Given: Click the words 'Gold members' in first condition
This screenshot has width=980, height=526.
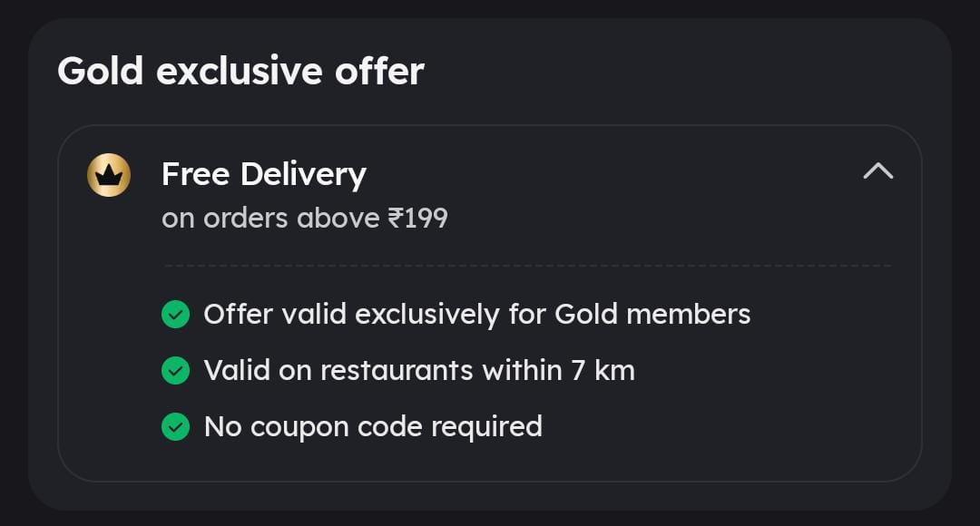Looking at the screenshot, I should click(652, 315).
